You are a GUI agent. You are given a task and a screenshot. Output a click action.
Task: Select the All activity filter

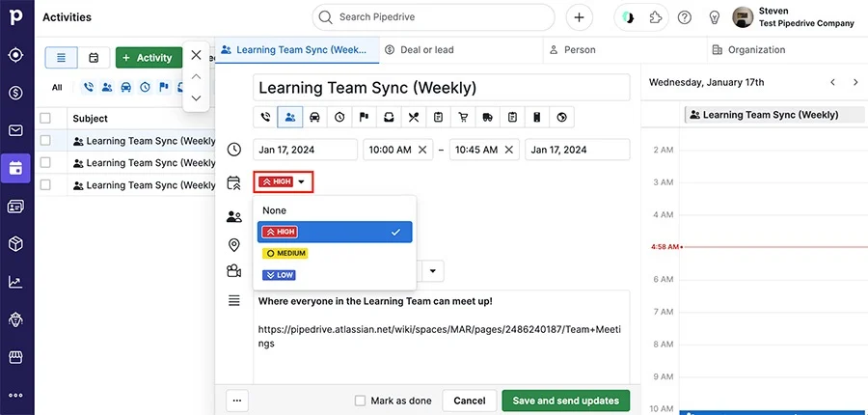click(57, 87)
